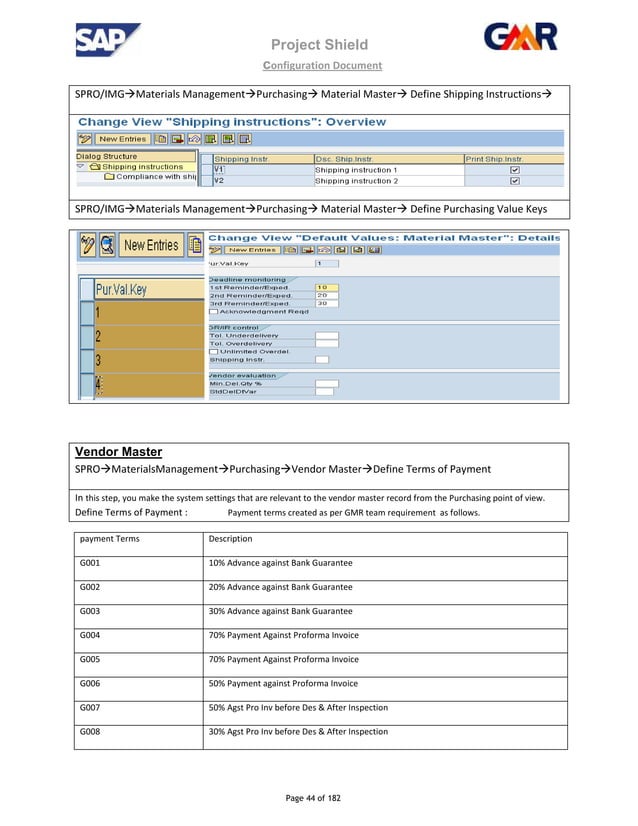Click Delete icon in Shipping instructions toolbar
The image size is (638, 826).
pyautogui.click(x=178, y=139)
